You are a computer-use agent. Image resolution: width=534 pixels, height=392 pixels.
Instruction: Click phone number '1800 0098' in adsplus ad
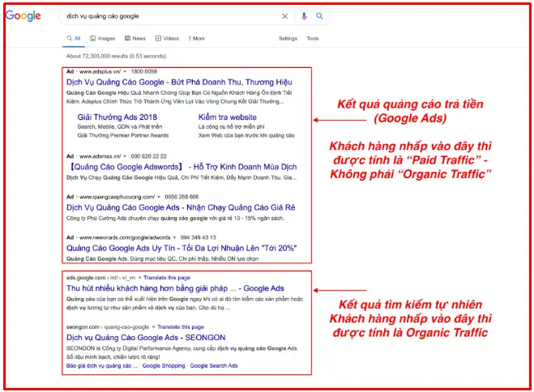tap(144, 71)
